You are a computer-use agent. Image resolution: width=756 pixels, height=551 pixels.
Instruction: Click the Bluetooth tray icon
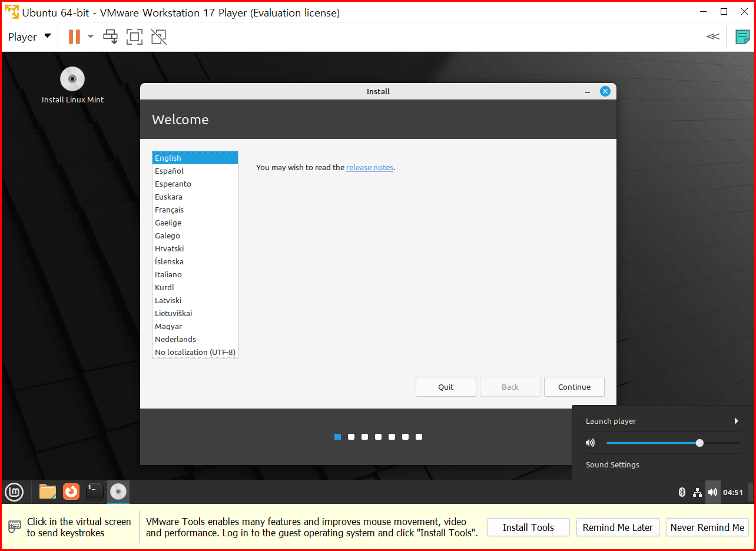(x=682, y=492)
